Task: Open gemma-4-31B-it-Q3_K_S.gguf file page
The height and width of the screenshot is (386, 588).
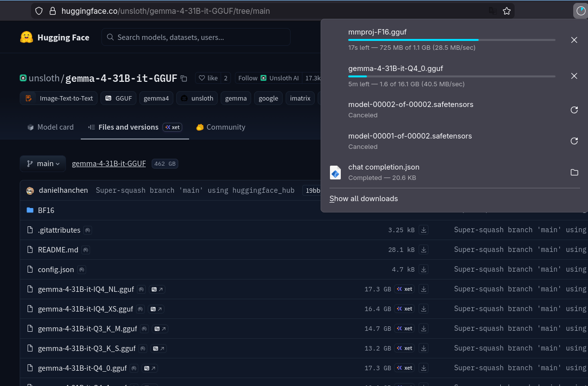Action: coord(87,349)
